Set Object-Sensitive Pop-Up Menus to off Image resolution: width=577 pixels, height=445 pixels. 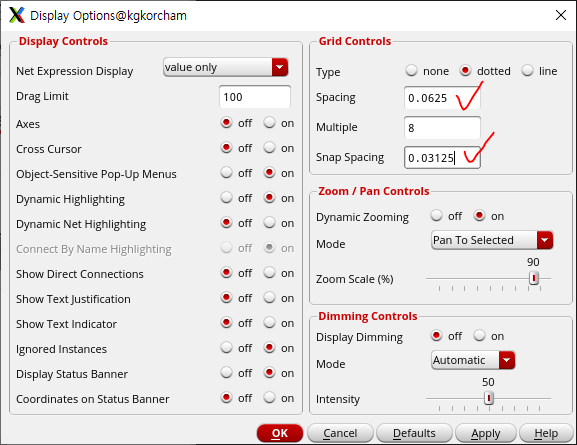coord(226,173)
